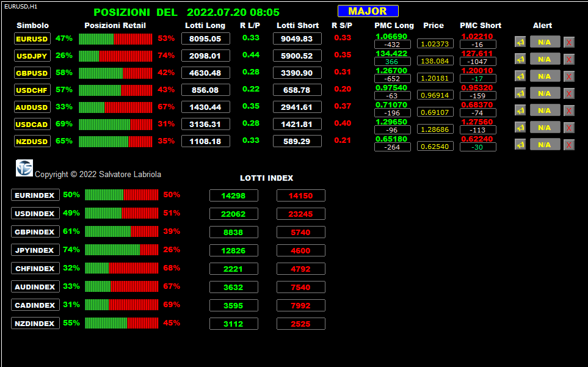Viewport: 588px width, 367px height.
Task: Click the EURUSD Lotti Long value field
Action: (206, 38)
